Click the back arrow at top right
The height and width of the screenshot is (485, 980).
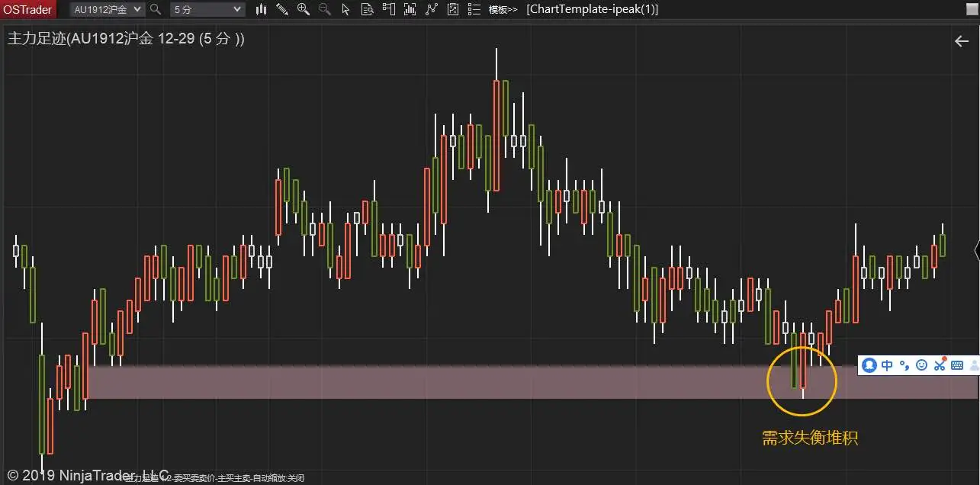[962, 41]
